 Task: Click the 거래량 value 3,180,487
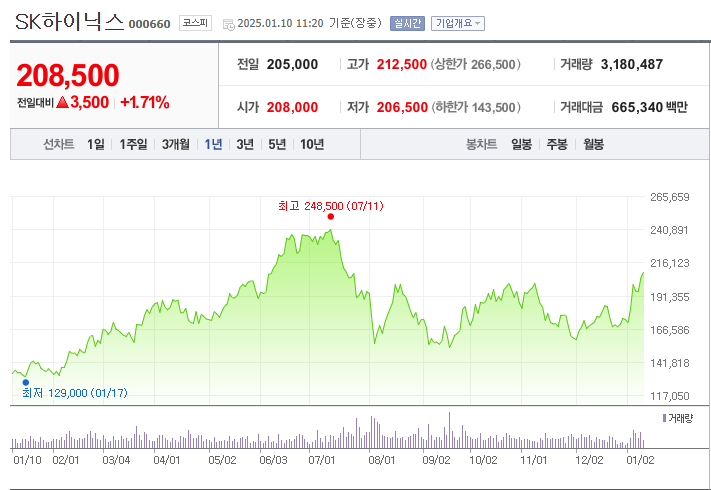[632, 64]
